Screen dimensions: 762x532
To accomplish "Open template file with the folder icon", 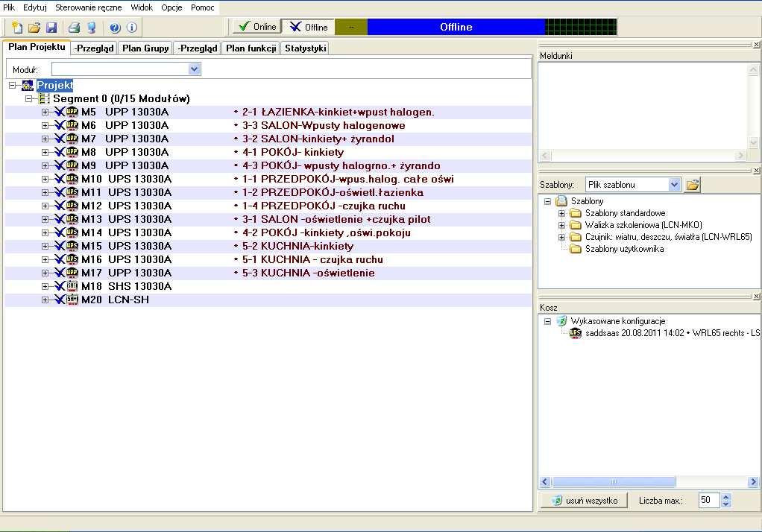I will pos(693,185).
